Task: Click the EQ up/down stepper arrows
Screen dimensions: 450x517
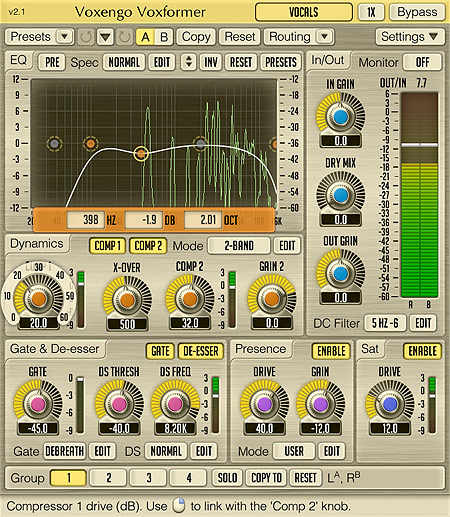Action: (189, 62)
